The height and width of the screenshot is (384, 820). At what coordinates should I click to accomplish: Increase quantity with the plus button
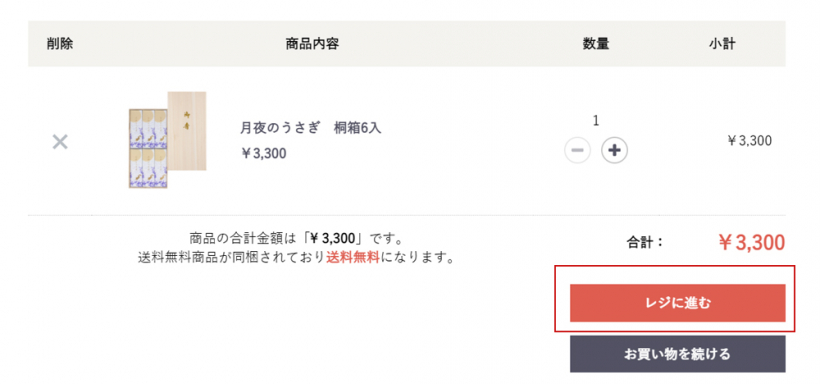click(x=614, y=151)
